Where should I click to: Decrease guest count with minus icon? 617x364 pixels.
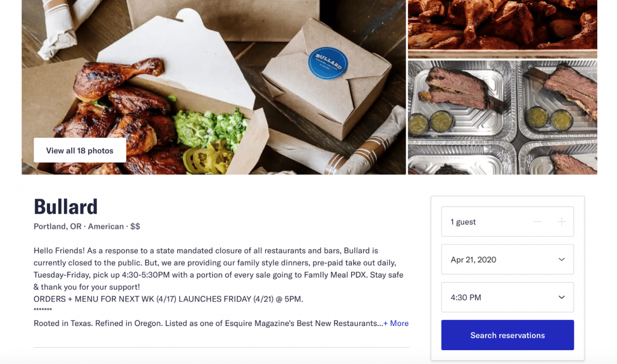[537, 222]
